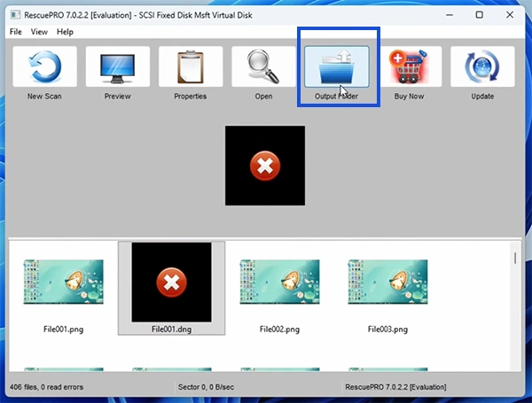Click the File003.png filename label
The height and width of the screenshot is (403, 532).
point(387,329)
